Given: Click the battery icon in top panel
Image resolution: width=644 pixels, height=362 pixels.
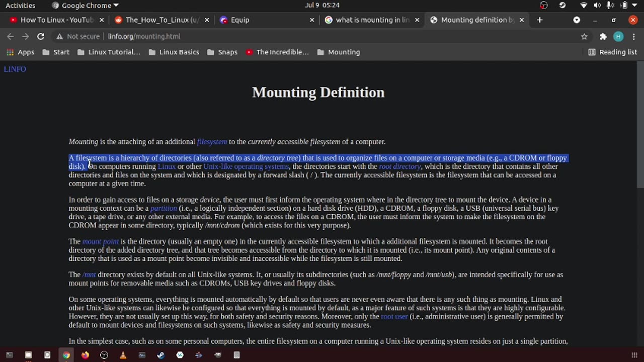Looking at the screenshot, I should pyautogui.click(x=624, y=6).
